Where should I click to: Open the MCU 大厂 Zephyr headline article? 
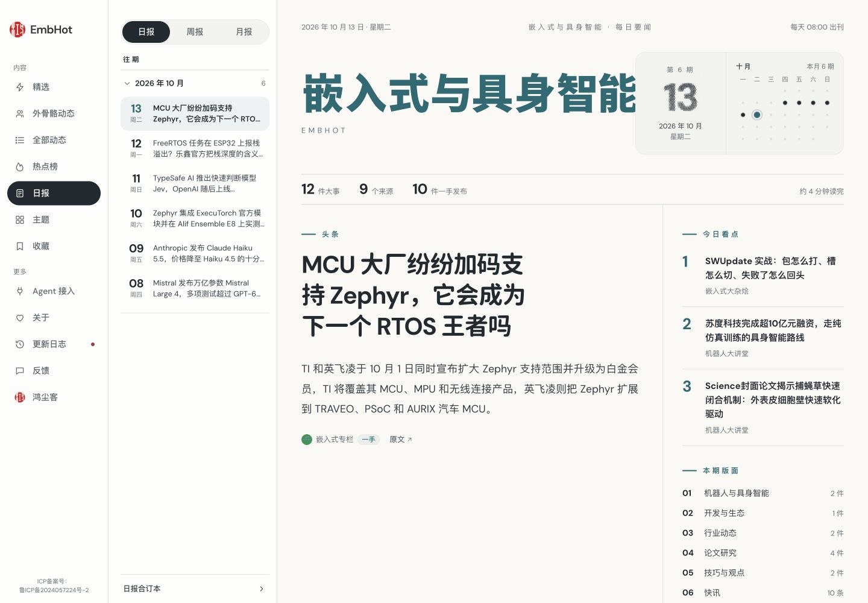(x=413, y=295)
